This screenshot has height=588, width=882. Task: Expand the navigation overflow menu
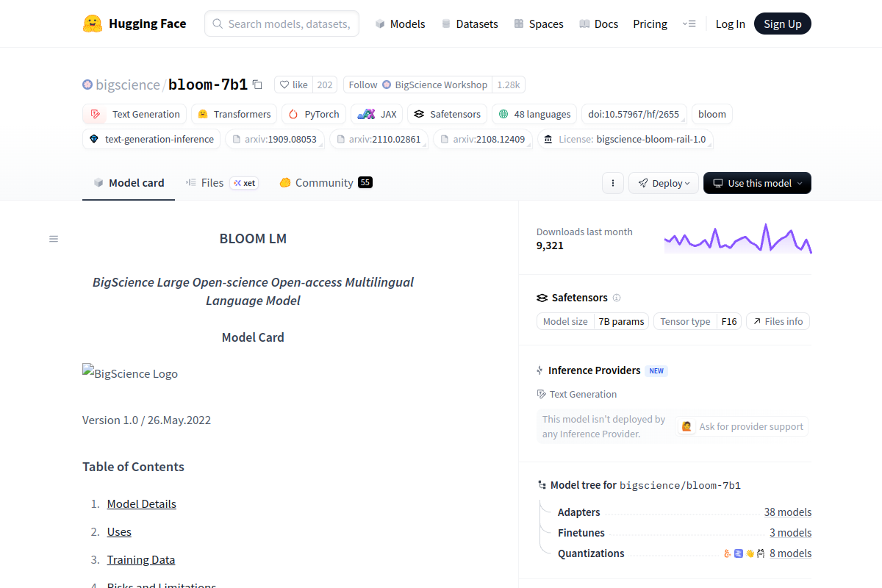point(689,24)
